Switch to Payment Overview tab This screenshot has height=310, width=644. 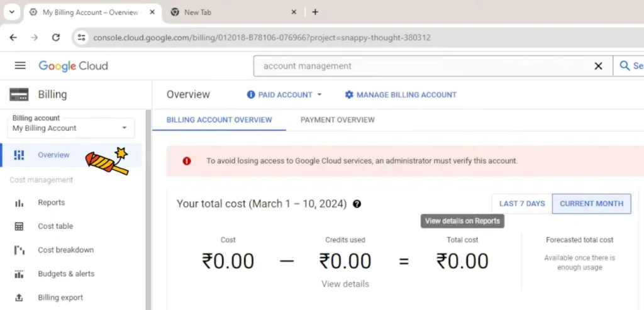pyautogui.click(x=337, y=119)
